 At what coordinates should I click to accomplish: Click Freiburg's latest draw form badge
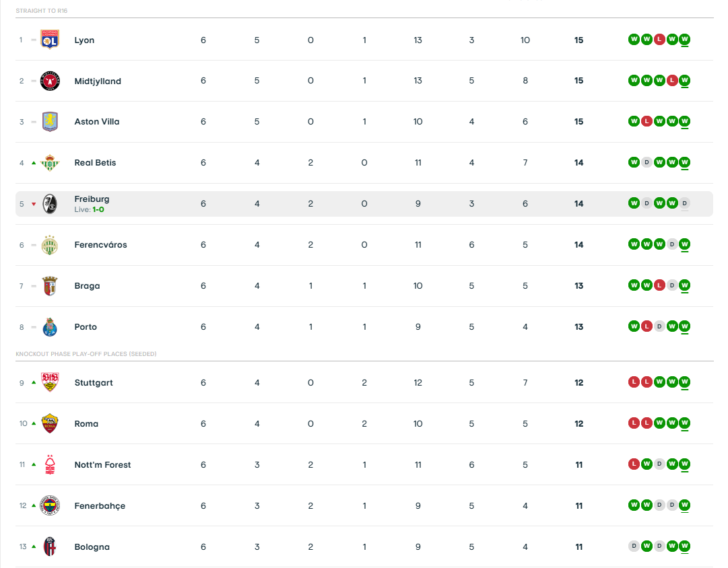(x=684, y=203)
